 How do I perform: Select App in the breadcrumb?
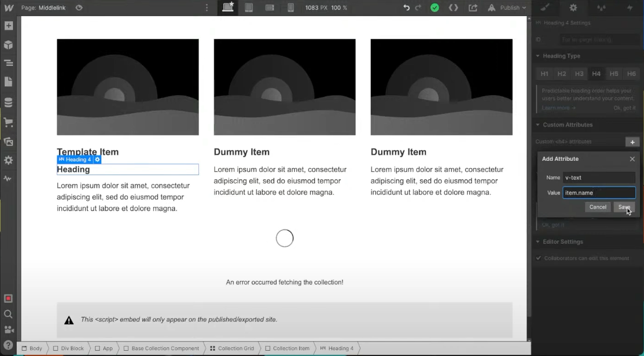pos(104,348)
